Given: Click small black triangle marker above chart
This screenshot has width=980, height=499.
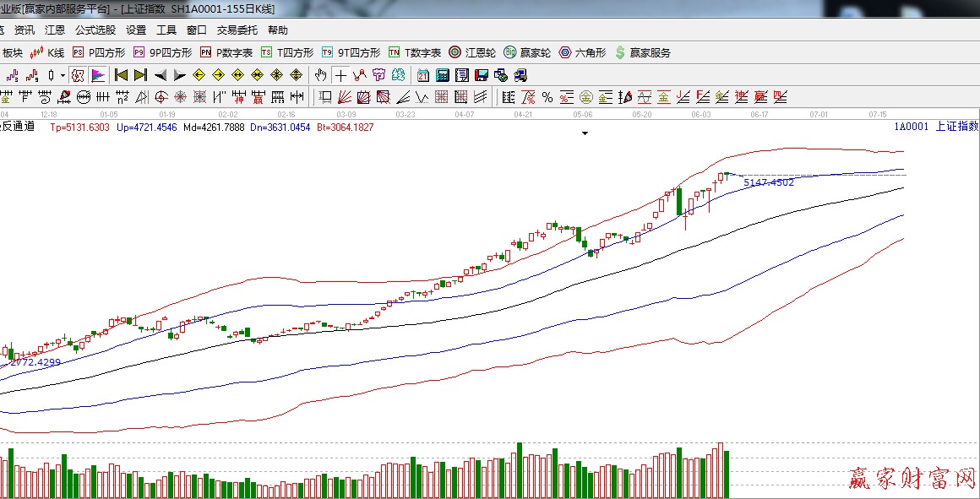Looking at the screenshot, I should tap(584, 133).
